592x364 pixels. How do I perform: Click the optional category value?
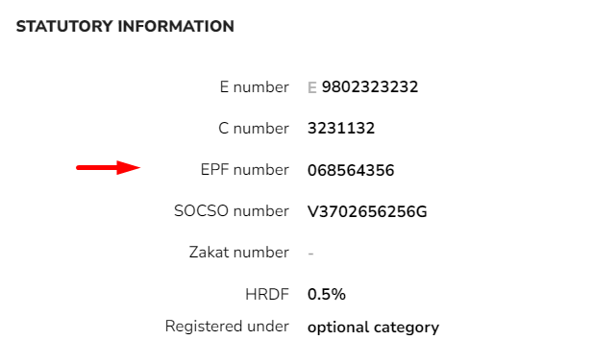374,328
